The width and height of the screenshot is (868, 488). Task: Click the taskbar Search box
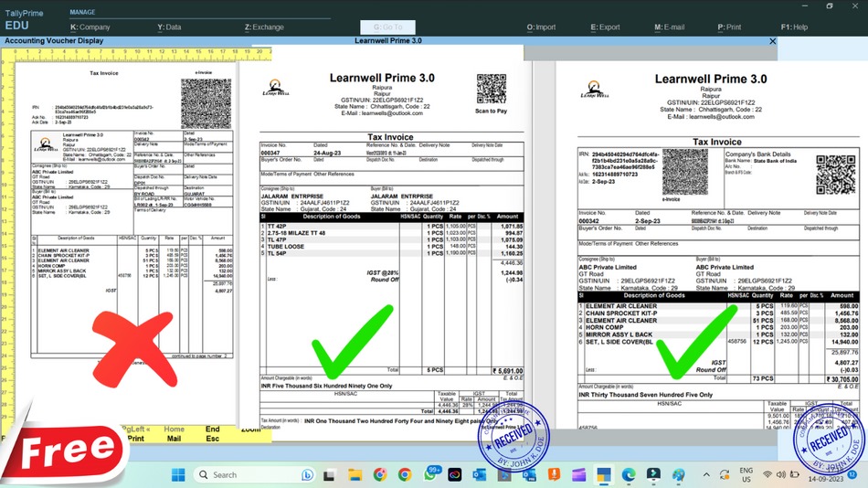pyautogui.click(x=238, y=474)
